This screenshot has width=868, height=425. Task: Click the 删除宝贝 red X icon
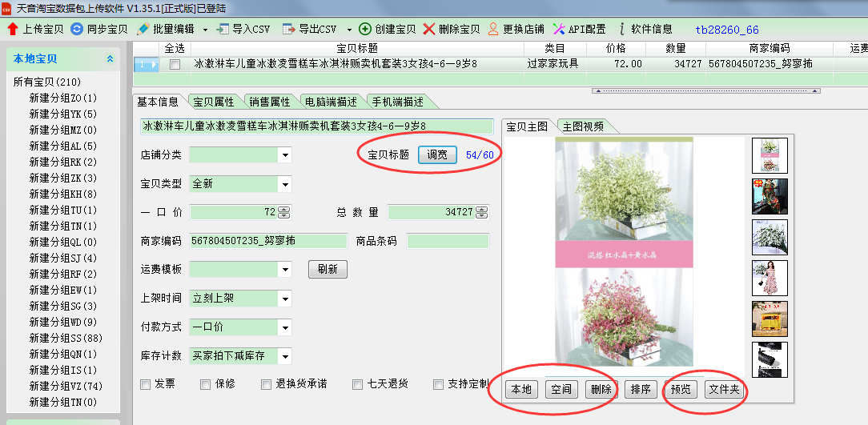pyautogui.click(x=429, y=30)
